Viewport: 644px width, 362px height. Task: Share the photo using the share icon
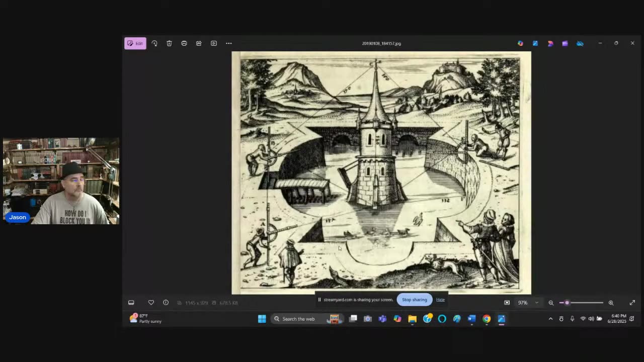(x=199, y=43)
